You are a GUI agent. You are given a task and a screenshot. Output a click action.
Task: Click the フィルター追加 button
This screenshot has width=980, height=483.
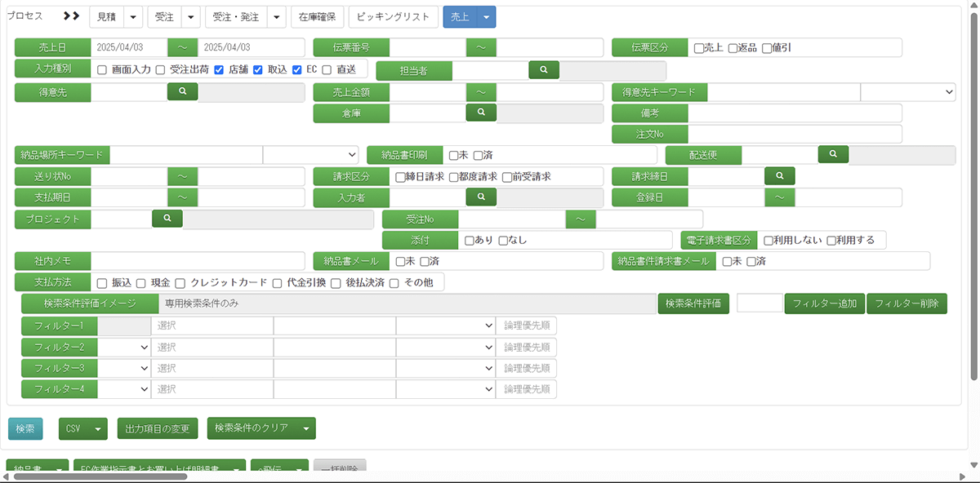(x=823, y=304)
